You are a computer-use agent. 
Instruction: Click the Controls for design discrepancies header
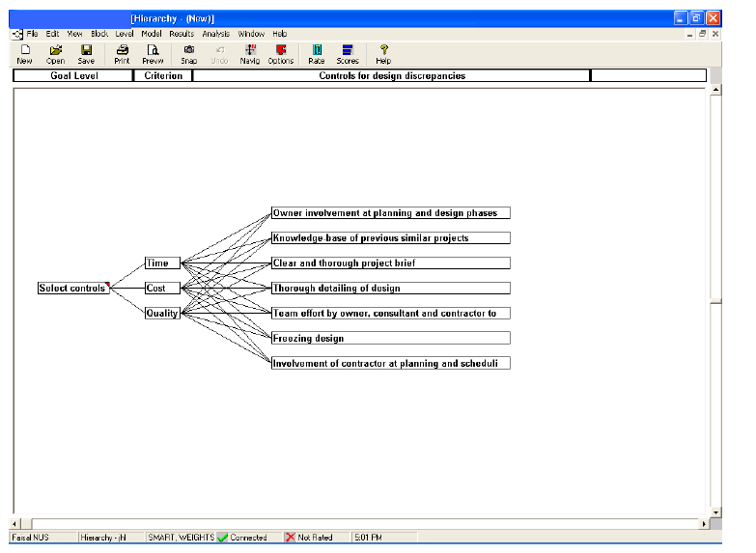click(x=391, y=75)
